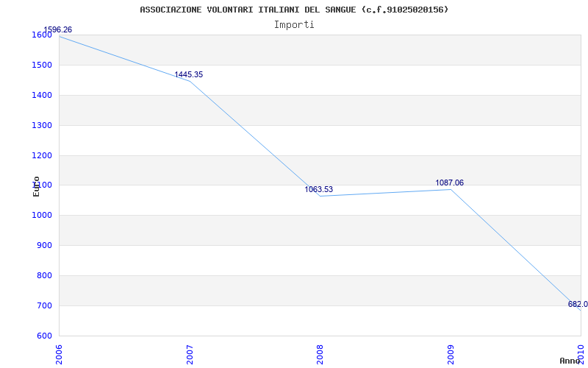Click the 800 y-axis value

(x=44, y=275)
